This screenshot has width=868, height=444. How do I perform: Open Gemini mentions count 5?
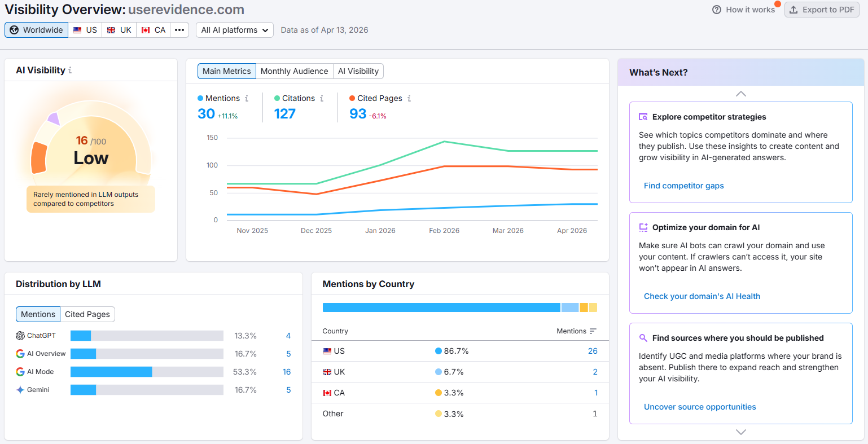point(288,390)
